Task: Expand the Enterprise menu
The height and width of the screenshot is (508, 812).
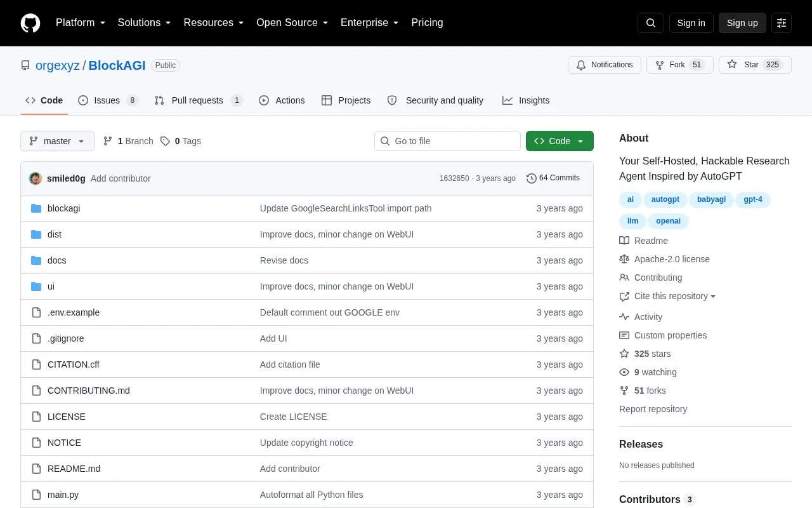Action: 370,23
